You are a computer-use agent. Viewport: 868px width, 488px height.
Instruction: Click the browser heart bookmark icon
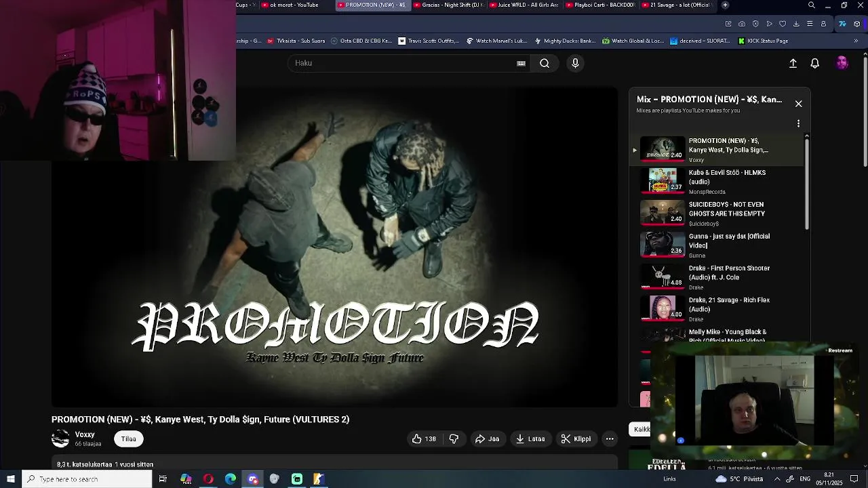click(783, 24)
